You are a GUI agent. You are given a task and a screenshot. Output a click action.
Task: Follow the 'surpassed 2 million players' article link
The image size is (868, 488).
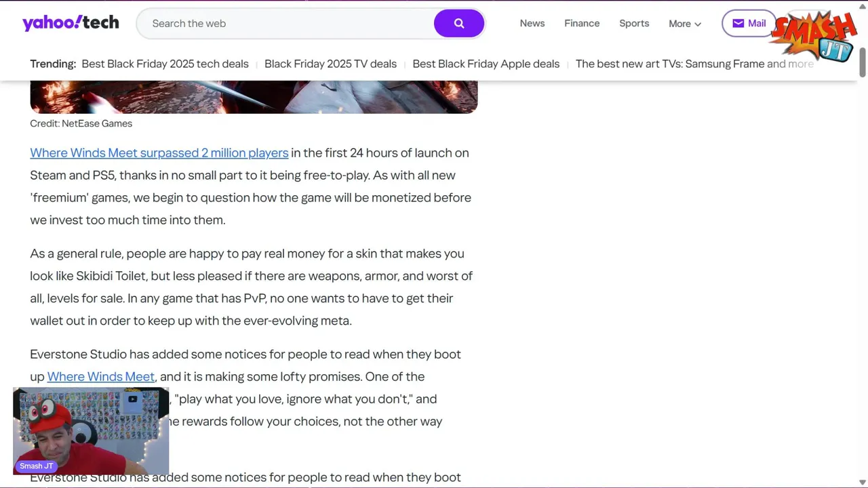tap(159, 152)
